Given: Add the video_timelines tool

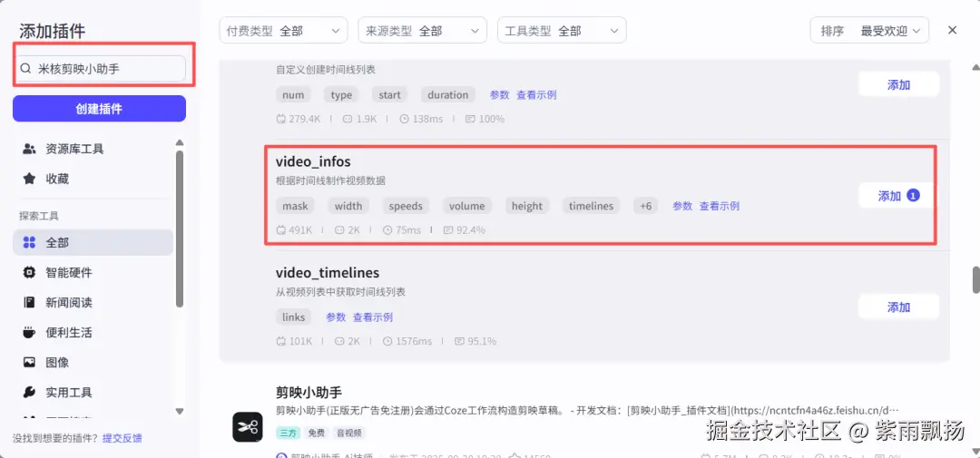Looking at the screenshot, I should pyautogui.click(x=898, y=307).
